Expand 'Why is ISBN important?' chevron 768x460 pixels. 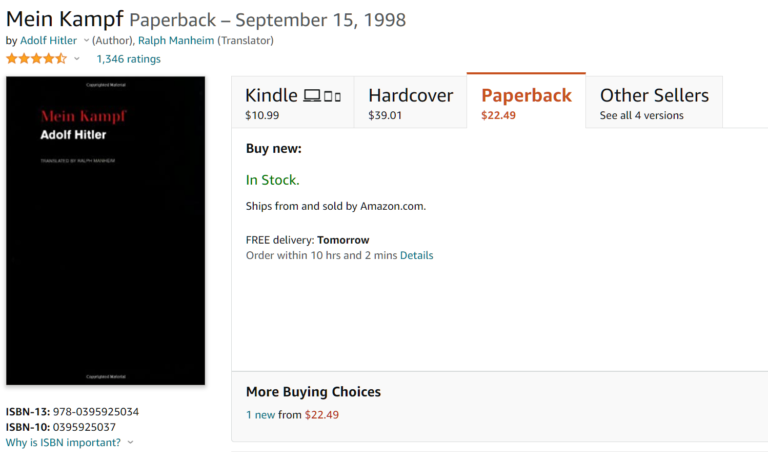(130, 442)
